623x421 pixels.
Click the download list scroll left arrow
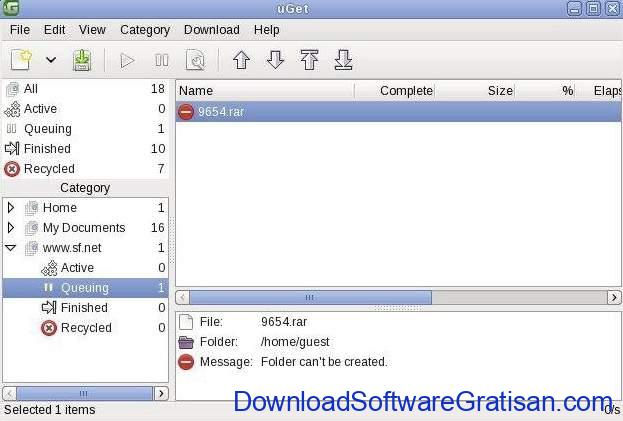pos(182,297)
